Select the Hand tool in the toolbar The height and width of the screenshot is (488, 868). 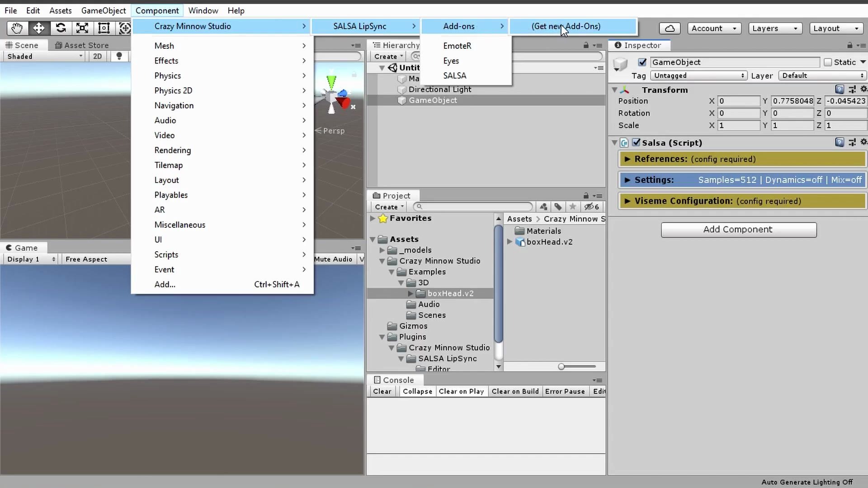(x=17, y=28)
